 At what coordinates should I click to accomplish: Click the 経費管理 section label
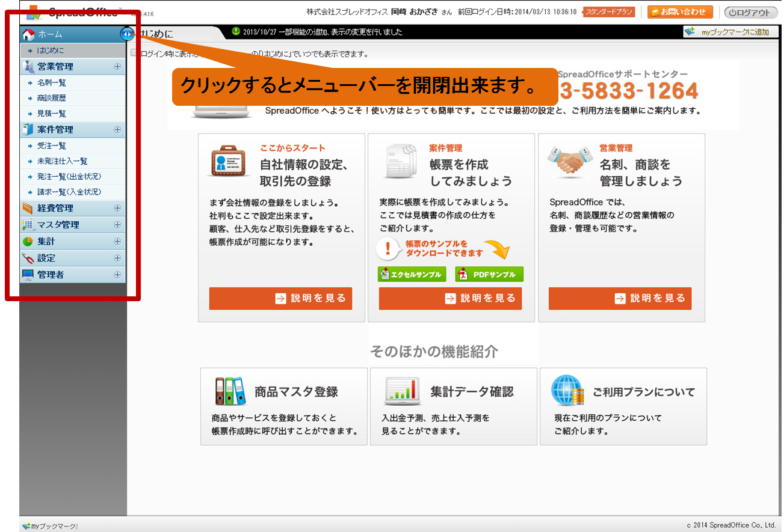pos(55,208)
